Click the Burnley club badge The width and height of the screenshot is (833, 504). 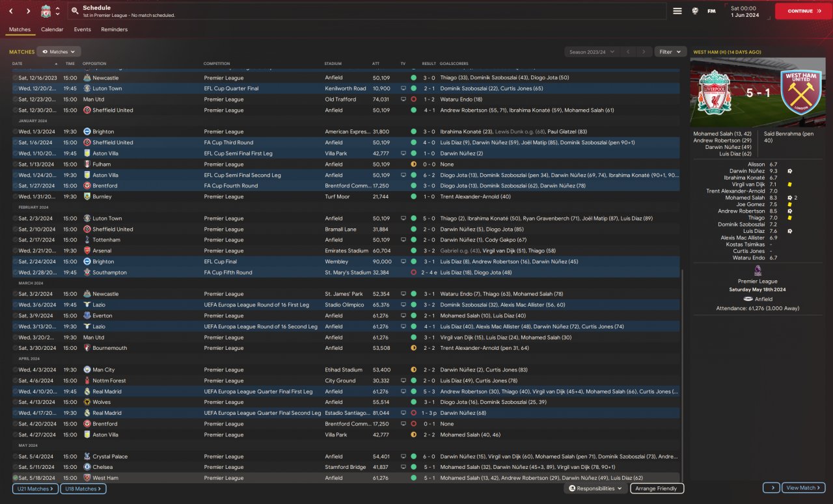tap(87, 196)
